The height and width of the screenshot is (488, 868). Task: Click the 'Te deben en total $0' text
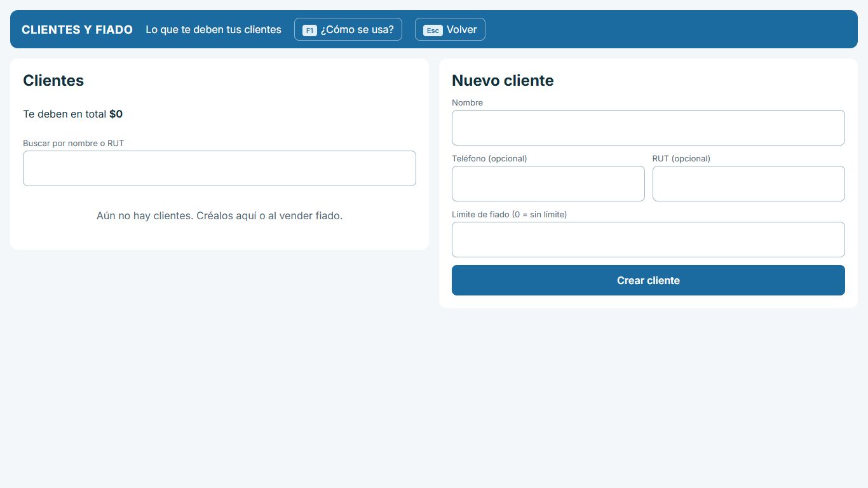[72, 114]
